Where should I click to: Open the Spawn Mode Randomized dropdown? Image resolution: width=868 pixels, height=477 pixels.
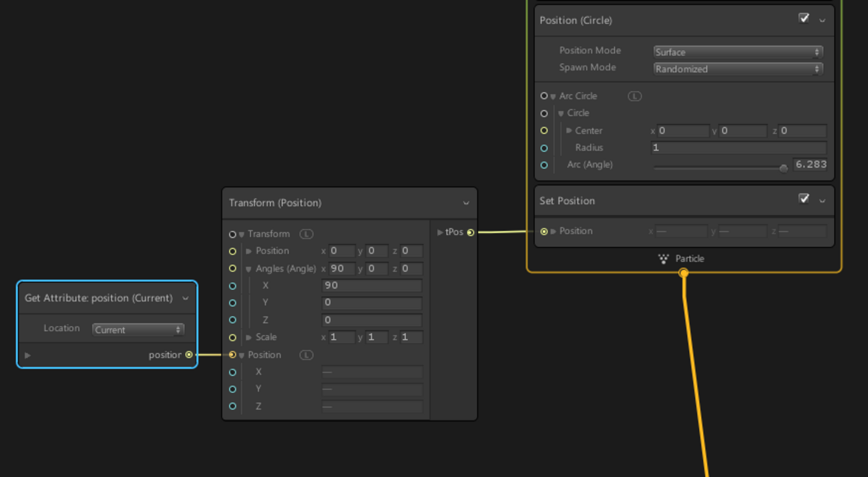(x=737, y=69)
